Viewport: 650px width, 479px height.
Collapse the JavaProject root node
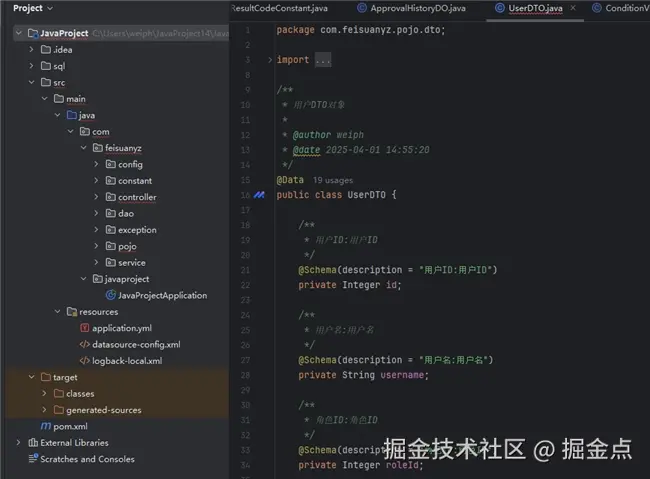[x=19, y=33]
